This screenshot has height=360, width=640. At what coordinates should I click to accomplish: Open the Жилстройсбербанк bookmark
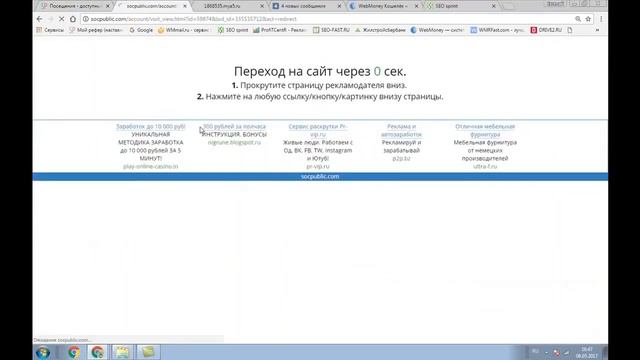[x=380, y=30]
